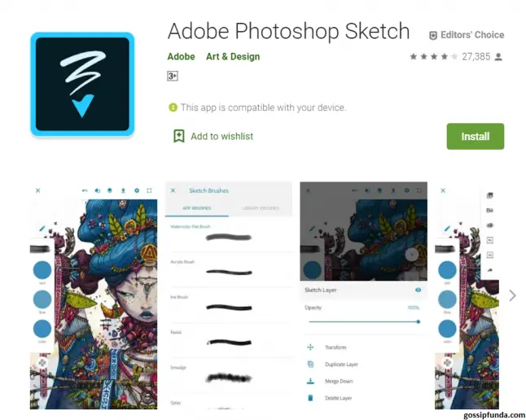526x420 pixels.
Task: Select the Watercolor Flat Brush stroke
Action: (229, 238)
